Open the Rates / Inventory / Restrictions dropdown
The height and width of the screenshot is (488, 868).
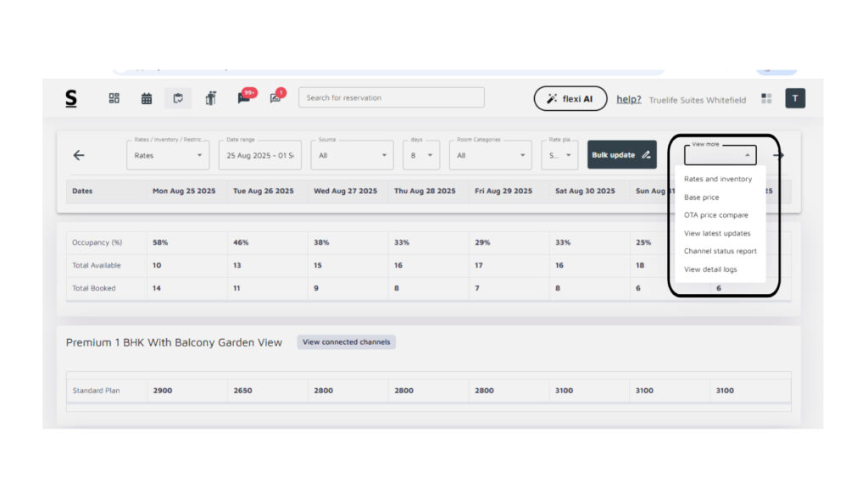point(168,155)
